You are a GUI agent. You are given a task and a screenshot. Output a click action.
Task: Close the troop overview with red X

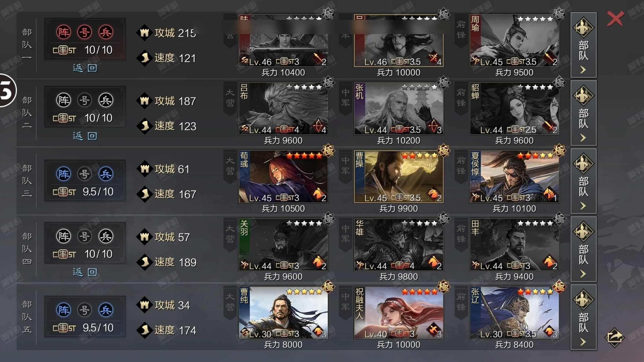(615, 19)
